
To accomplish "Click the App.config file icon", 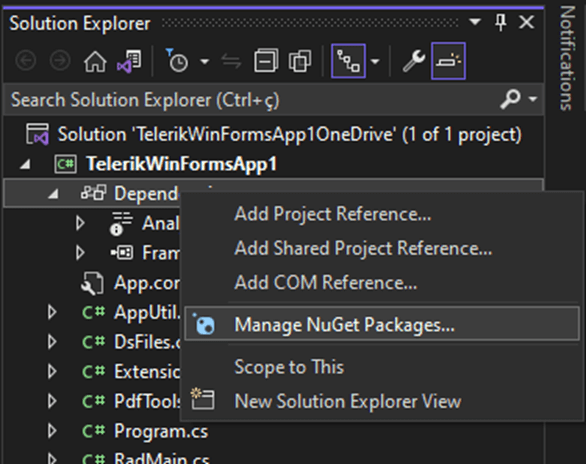I will coord(92,283).
